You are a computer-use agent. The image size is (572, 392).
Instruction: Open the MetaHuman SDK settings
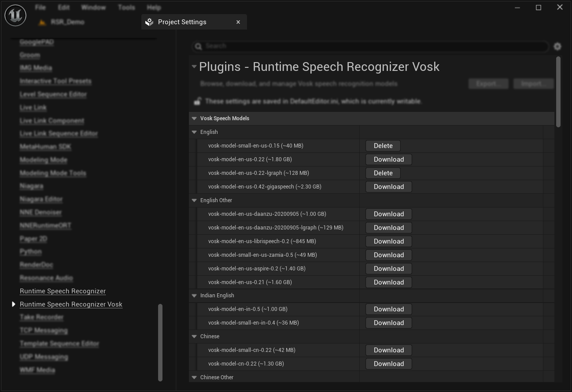tap(45, 147)
